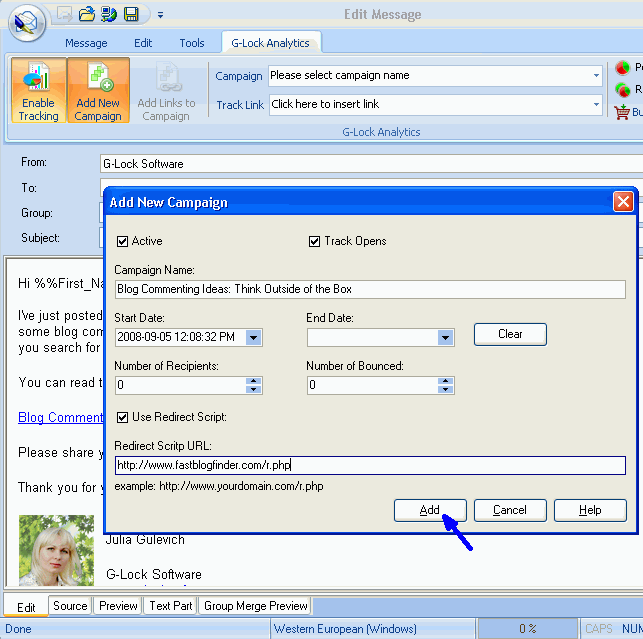The image size is (643, 639).
Task: Click the 'G-Lock Software' signature text in message
Action: pos(154,574)
